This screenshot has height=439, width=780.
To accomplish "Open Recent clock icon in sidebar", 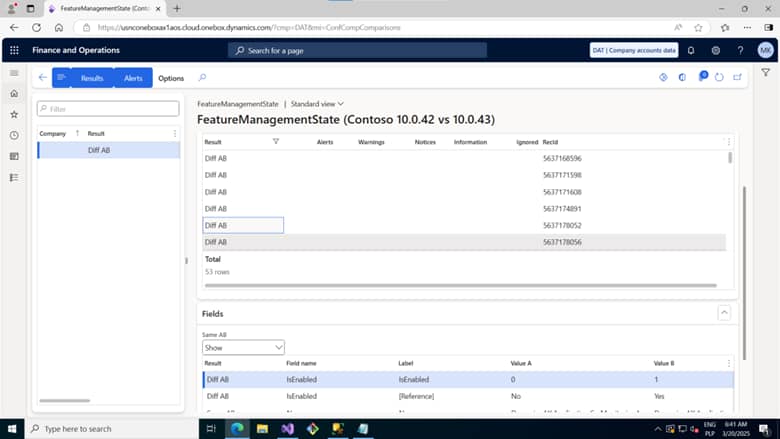I will click(14, 135).
